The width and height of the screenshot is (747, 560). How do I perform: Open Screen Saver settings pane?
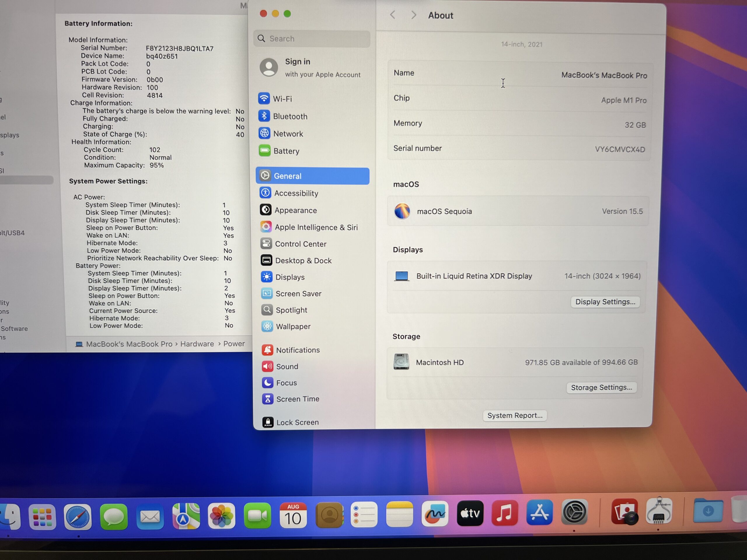[298, 293]
